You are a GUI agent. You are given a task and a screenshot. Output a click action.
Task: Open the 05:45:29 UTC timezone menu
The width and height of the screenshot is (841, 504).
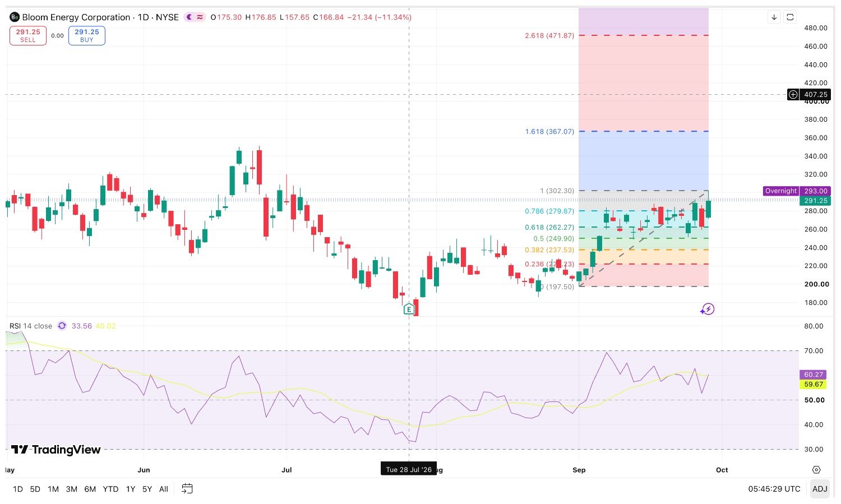774,489
